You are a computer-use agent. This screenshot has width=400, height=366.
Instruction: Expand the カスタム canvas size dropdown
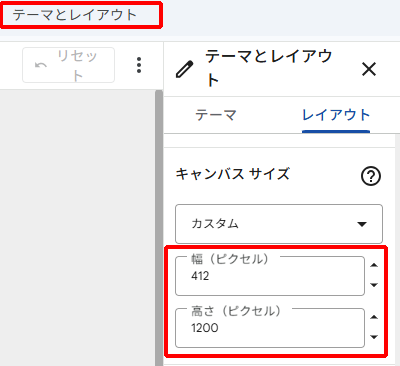[x=279, y=224]
